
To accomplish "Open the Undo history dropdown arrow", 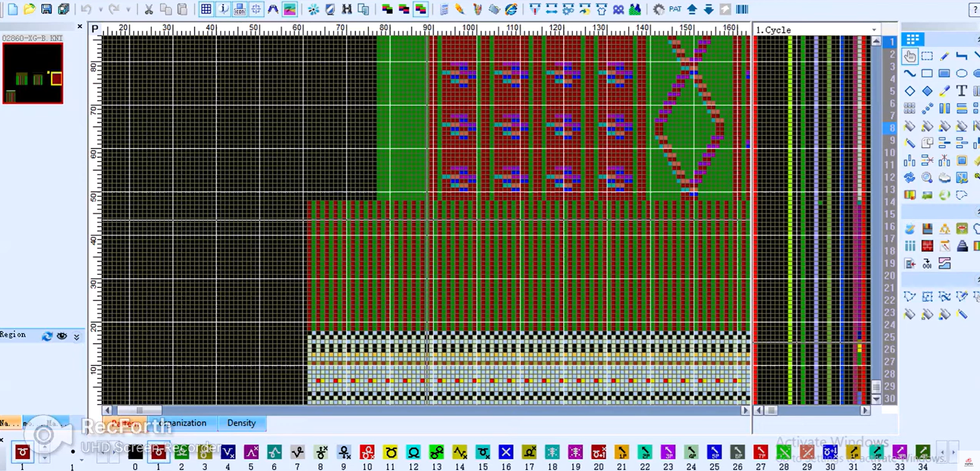I will point(100,9).
